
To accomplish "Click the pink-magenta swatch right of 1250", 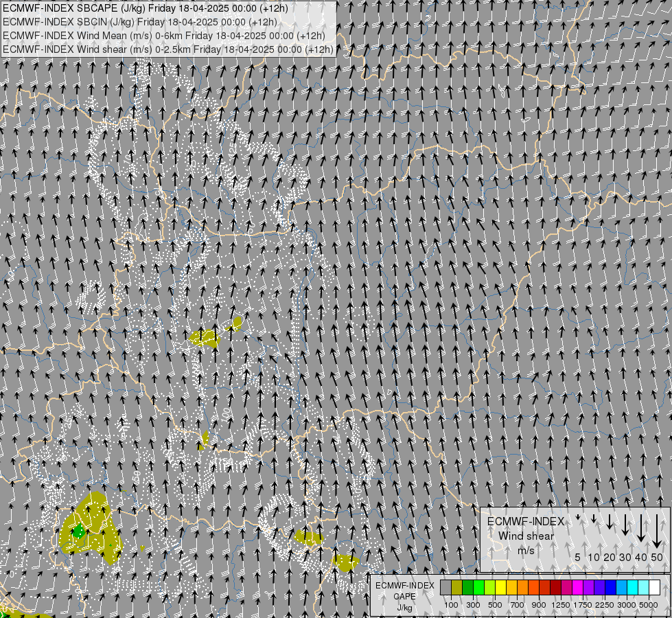I will pos(566,588).
